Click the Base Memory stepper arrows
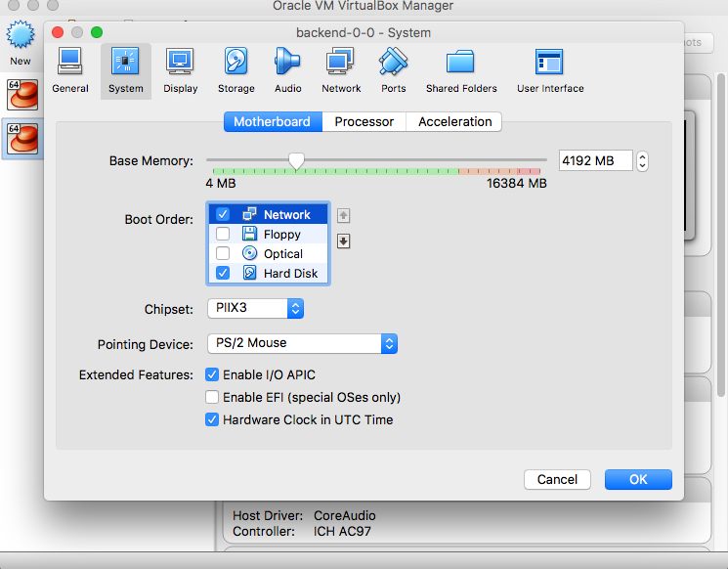The image size is (728, 569). [x=642, y=161]
